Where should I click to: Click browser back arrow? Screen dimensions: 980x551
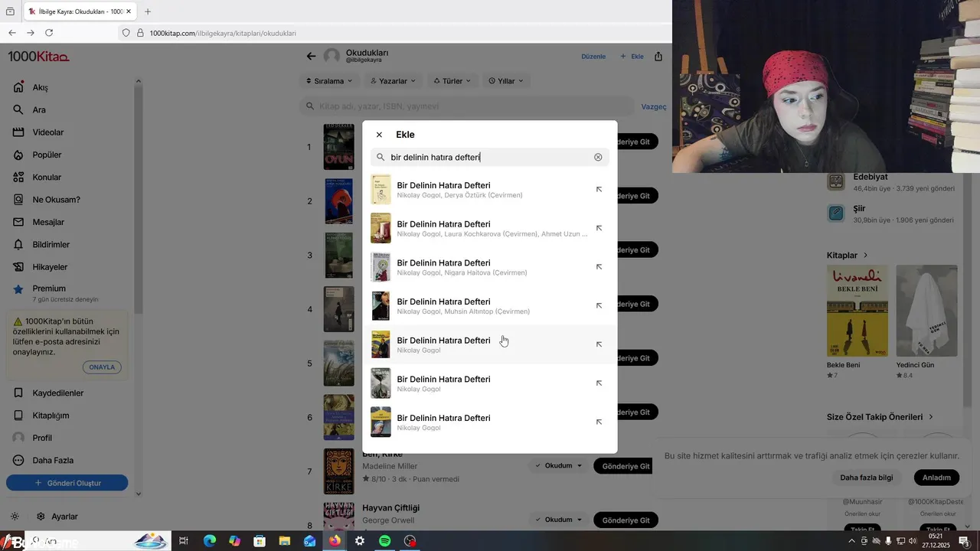tap(11, 33)
